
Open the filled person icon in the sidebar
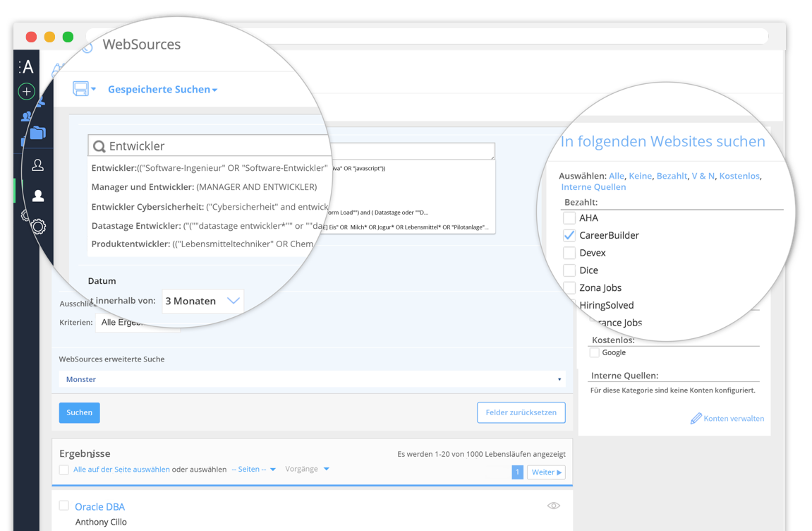[38, 196]
